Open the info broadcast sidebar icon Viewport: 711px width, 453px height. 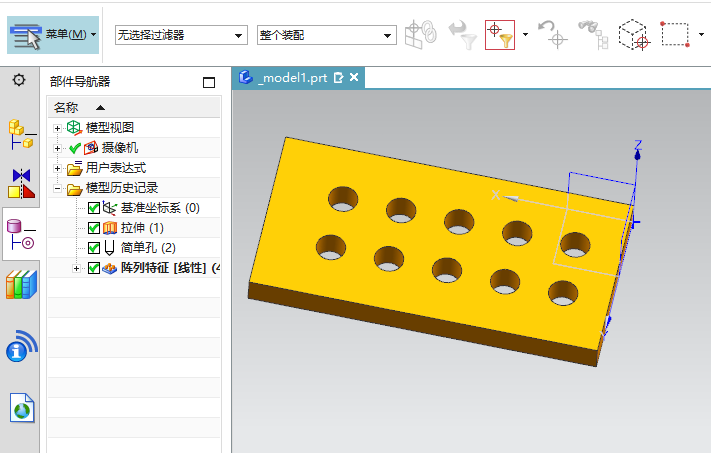[21, 346]
